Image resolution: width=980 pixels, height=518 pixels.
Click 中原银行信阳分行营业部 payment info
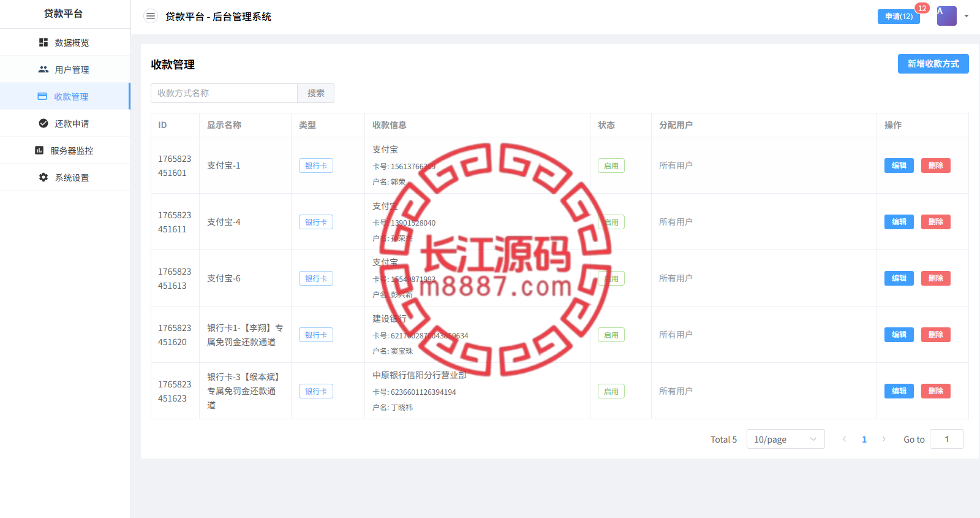point(420,375)
